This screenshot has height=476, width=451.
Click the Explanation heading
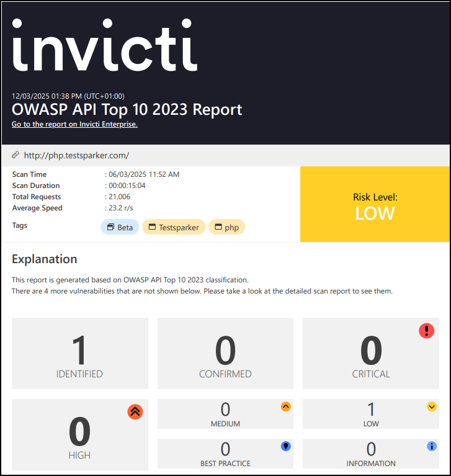pos(44,259)
